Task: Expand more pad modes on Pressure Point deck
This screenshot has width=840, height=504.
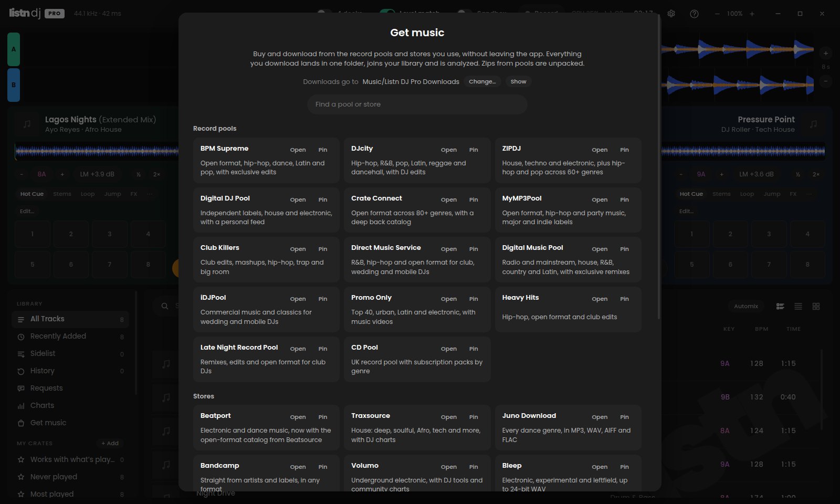Action: (x=809, y=194)
